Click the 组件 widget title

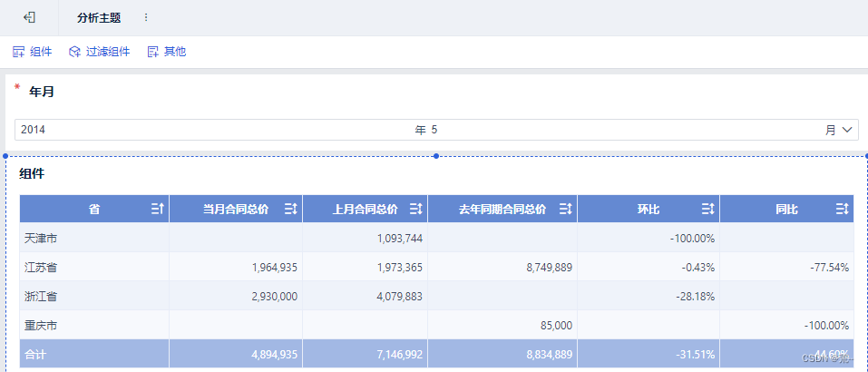click(32, 174)
